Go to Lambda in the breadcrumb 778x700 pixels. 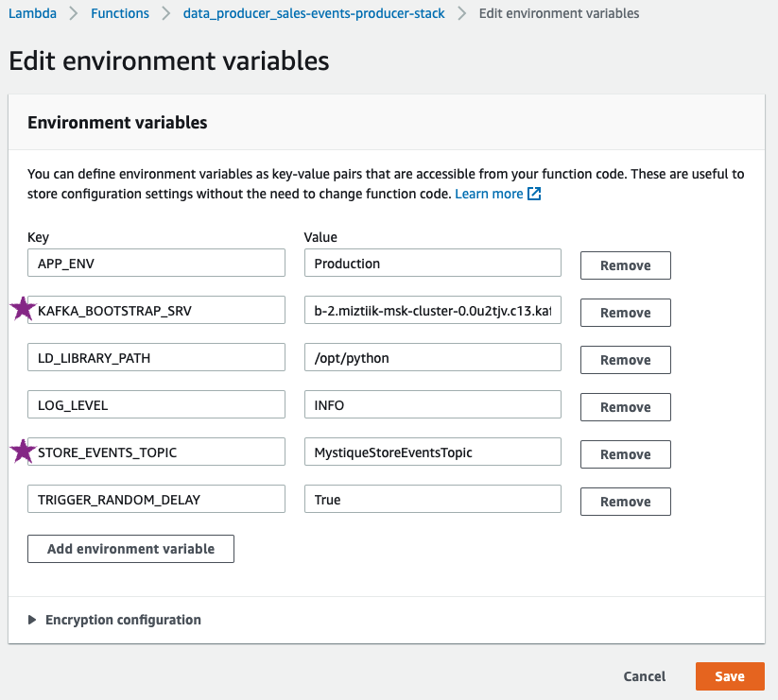point(30,14)
